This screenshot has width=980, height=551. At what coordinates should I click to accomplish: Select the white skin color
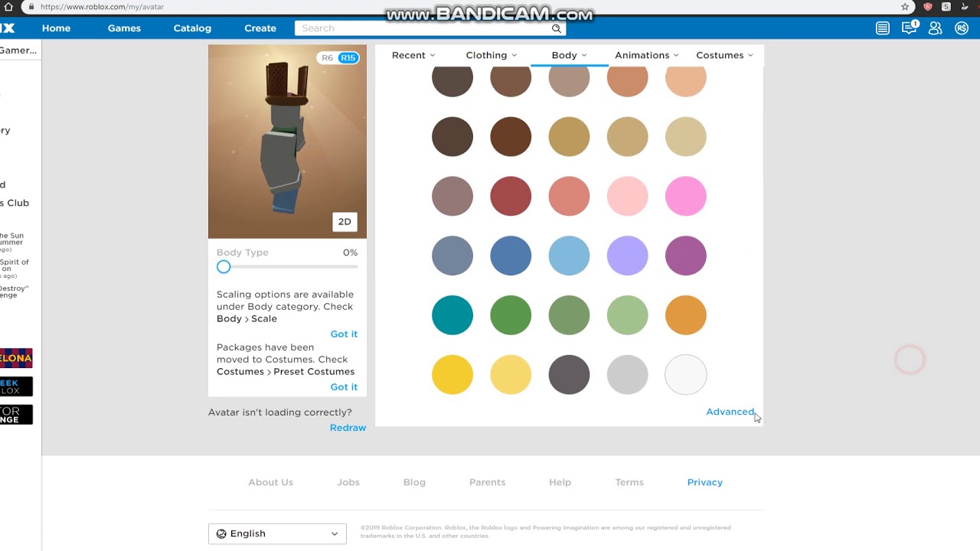(x=686, y=375)
